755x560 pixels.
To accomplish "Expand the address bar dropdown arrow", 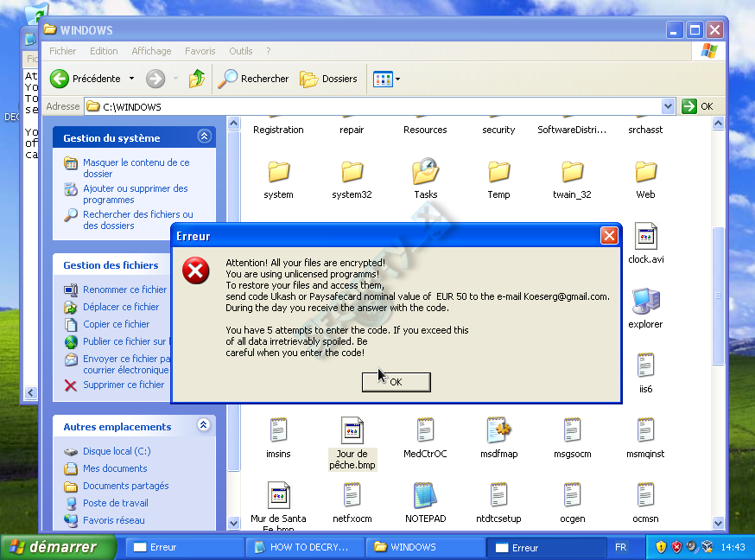I will pos(668,106).
